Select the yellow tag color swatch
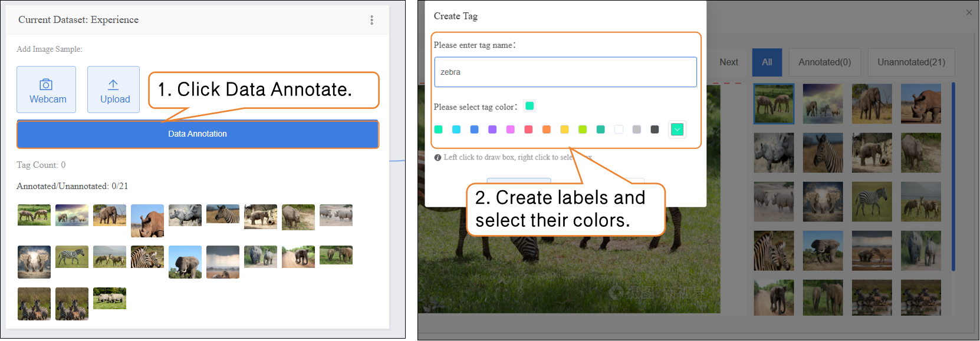This screenshot has width=980, height=341. click(564, 130)
